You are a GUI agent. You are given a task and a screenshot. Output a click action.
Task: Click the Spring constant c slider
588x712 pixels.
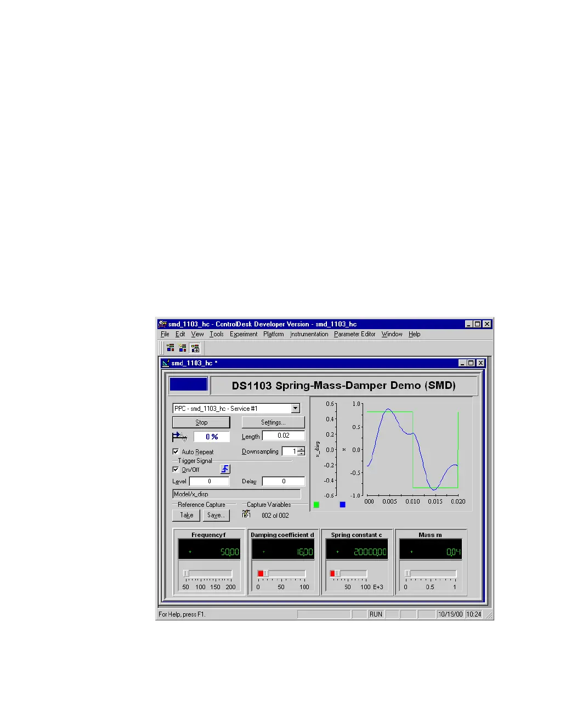(x=348, y=573)
